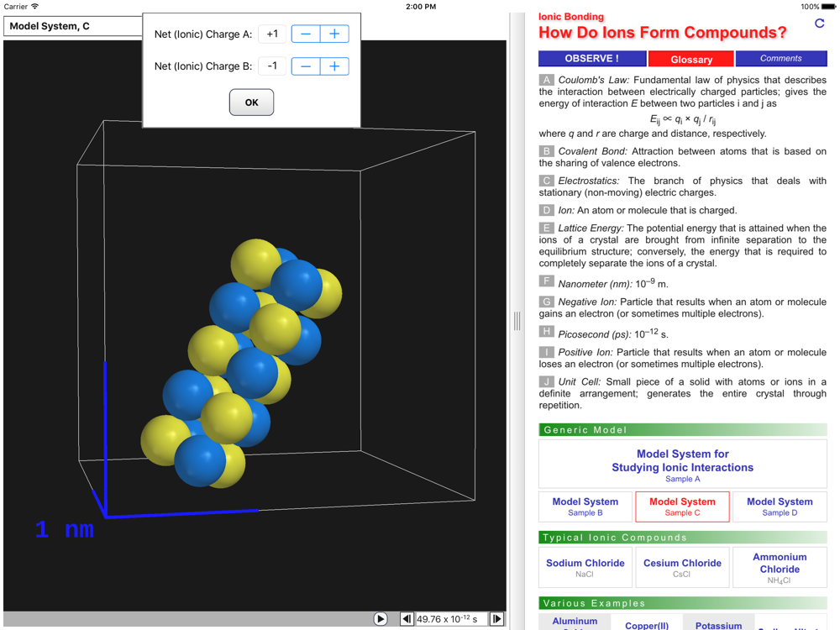This screenshot has width=840, height=630.
Task: Switch to the OBSERVE ! tab
Action: (592, 59)
